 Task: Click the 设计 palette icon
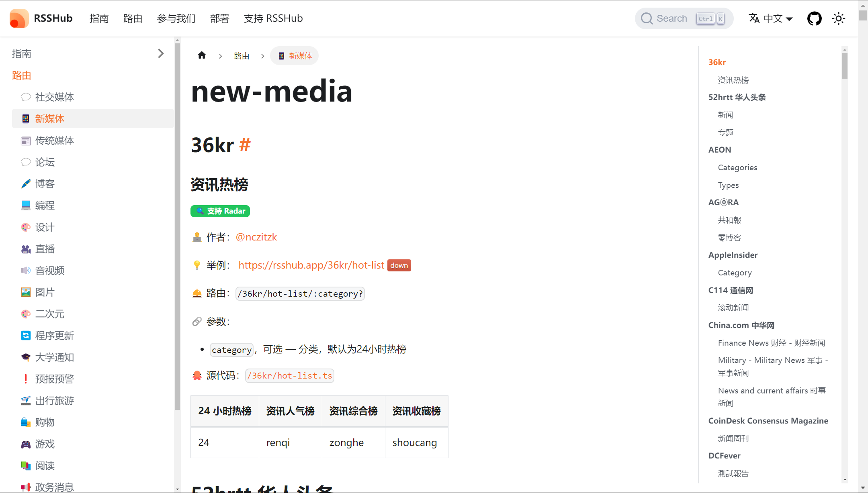coord(26,227)
